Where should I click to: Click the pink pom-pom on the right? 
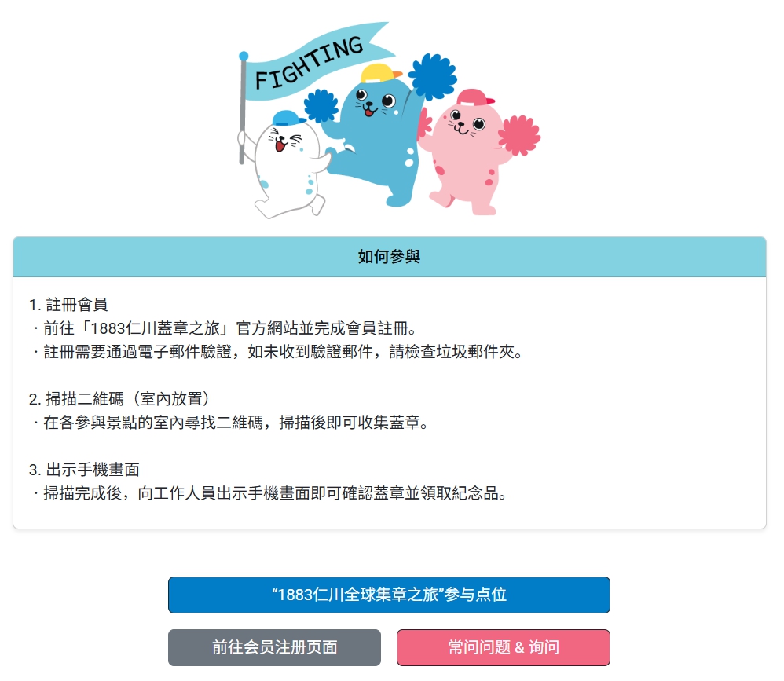point(519,135)
